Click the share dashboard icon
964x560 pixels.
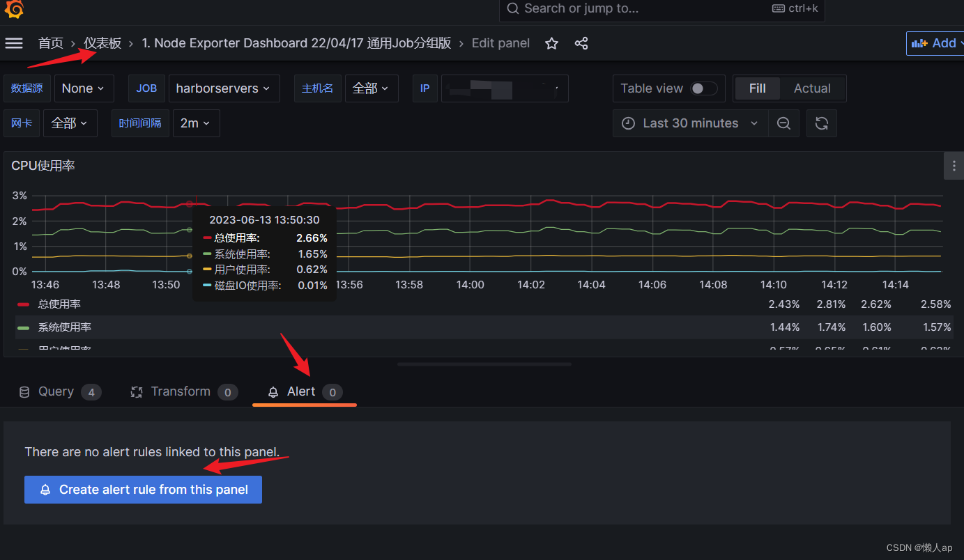click(581, 44)
